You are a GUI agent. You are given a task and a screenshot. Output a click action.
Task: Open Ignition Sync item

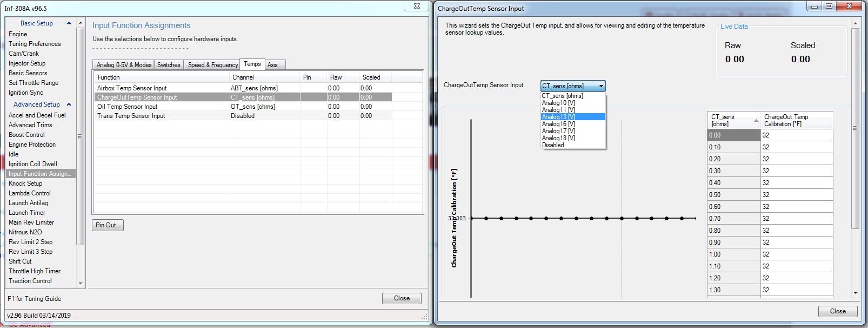click(x=26, y=93)
